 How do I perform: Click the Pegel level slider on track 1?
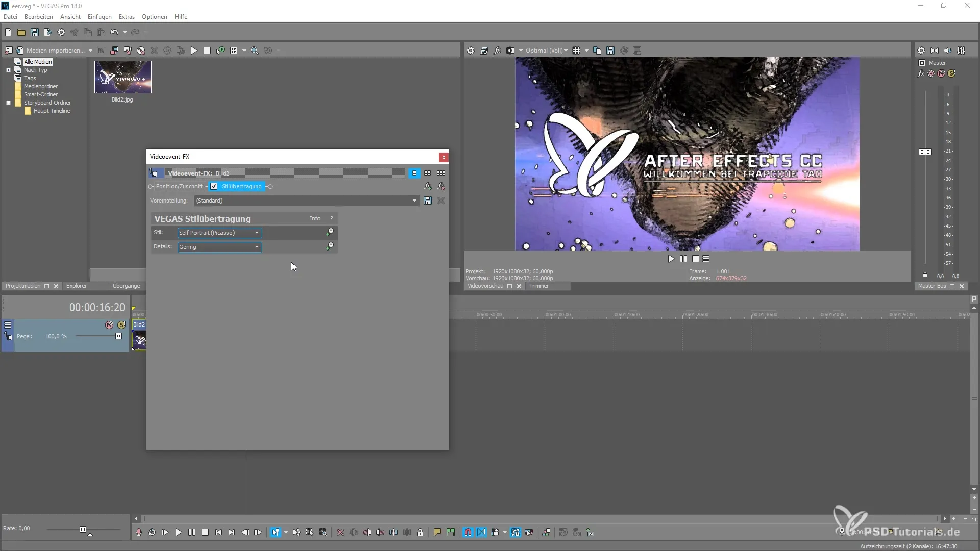(118, 336)
